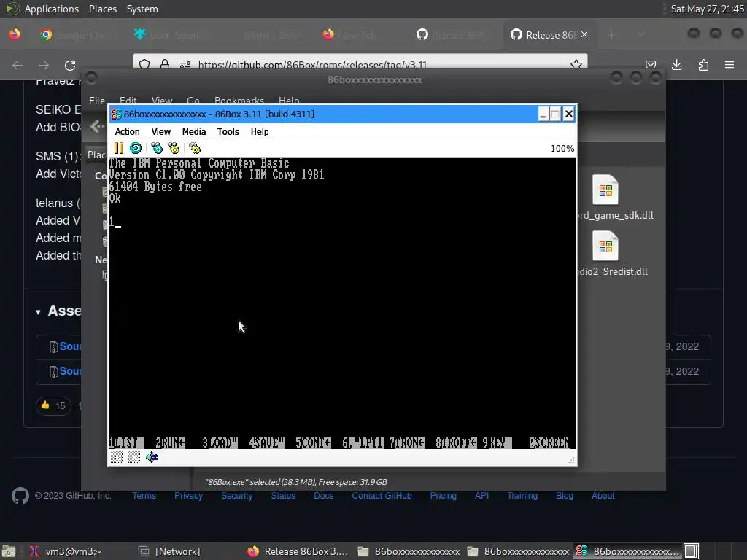
Task: Go back in Firefox history
Action: pyautogui.click(x=18, y=65)
